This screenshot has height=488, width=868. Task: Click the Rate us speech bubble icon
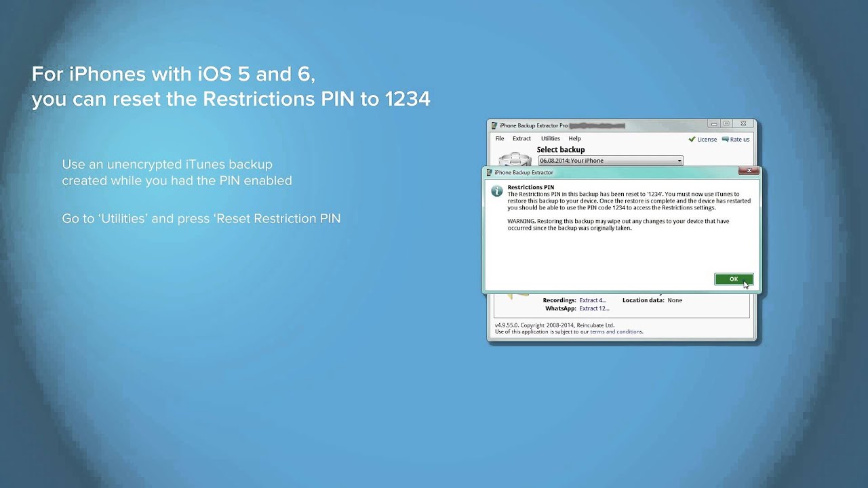[x=725, y=140]
